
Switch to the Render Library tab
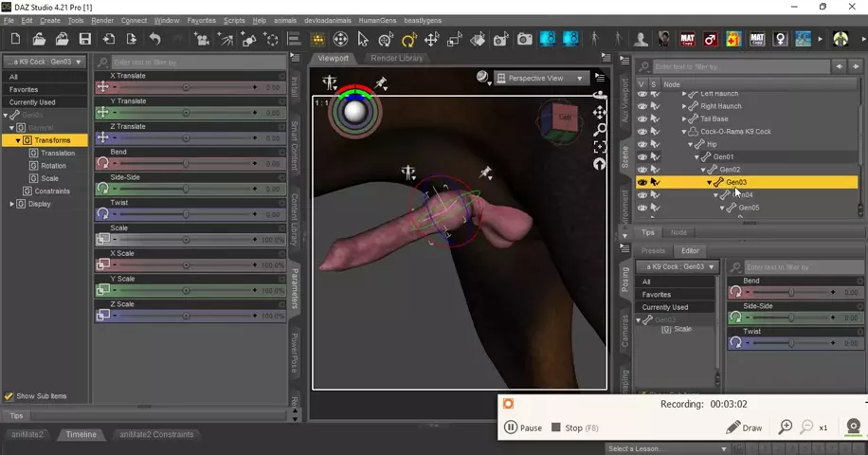pyautogui.click(x=397, y=58)
